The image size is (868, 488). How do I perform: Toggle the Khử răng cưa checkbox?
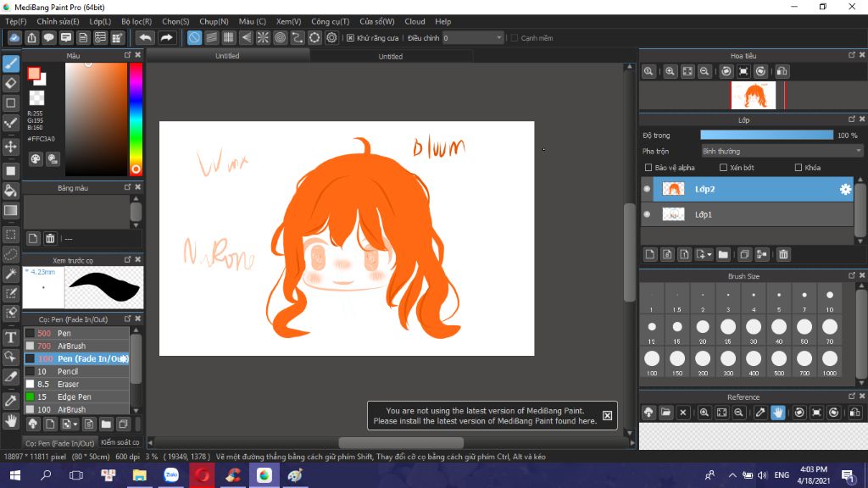[x=350, y=38]
